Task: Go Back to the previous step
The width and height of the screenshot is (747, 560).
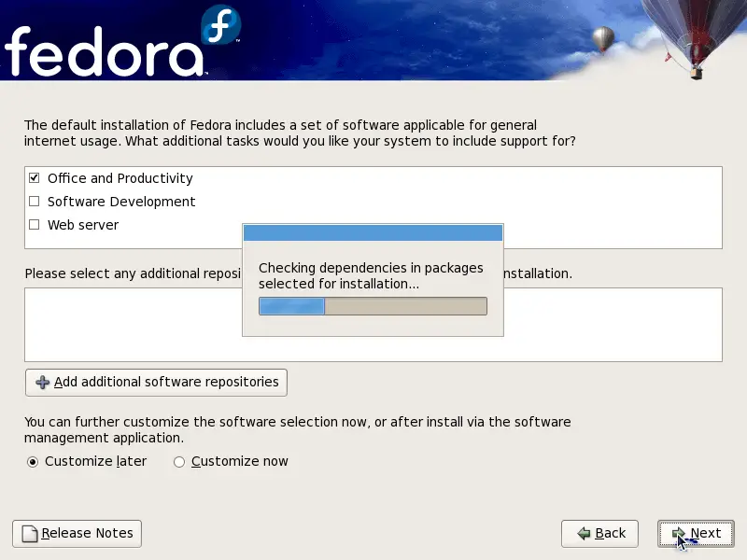Action: (599, 533)
